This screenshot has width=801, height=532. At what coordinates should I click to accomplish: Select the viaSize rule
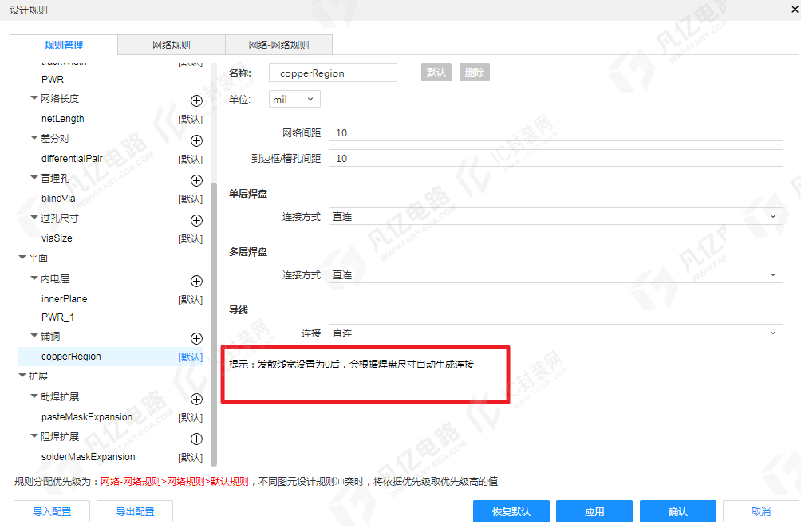[x=57, y=238]
